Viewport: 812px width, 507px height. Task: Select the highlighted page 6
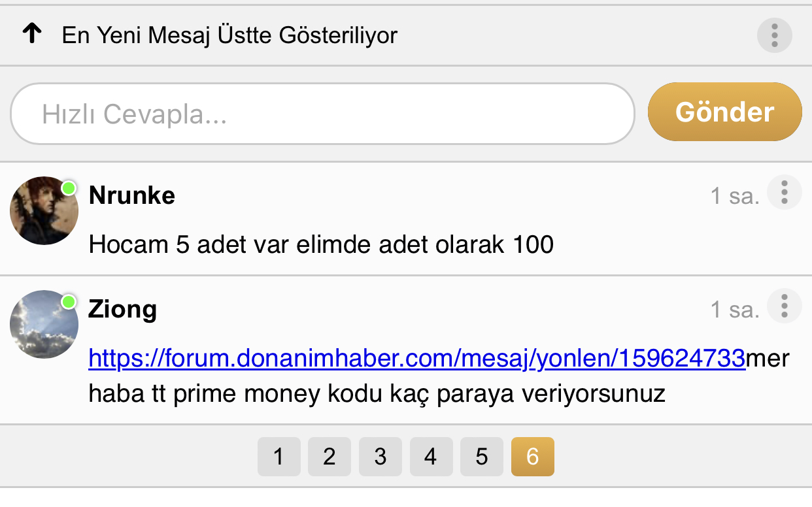click(x=533, y=457)
